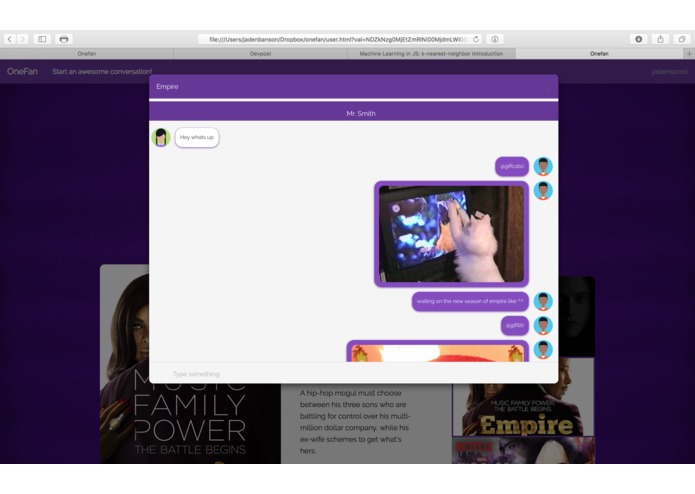Click jadeniscool username in navbar
This screenshot has width=695, height=494.
[669, 71]
